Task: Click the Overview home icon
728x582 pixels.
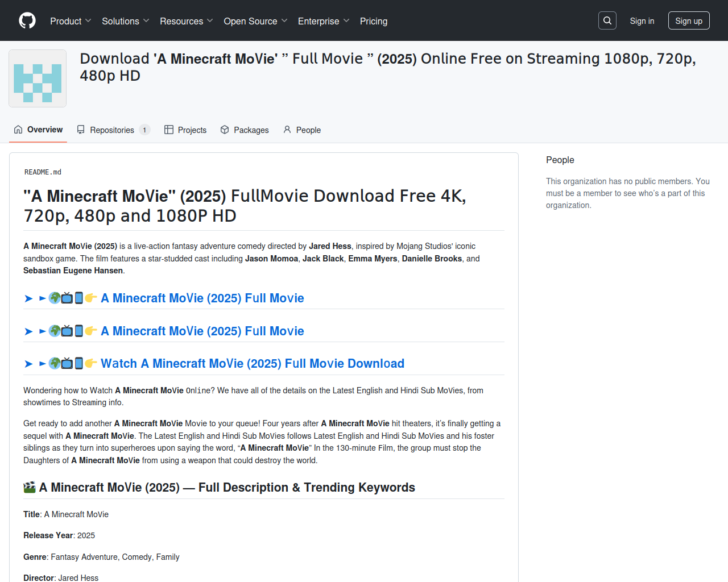Action: pyautogui.click(x=18, y=130)
